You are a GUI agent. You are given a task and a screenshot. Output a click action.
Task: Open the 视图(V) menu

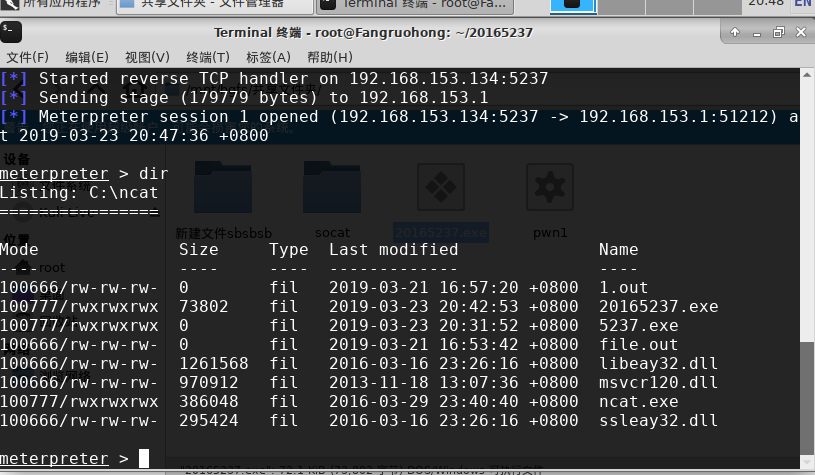147,57
